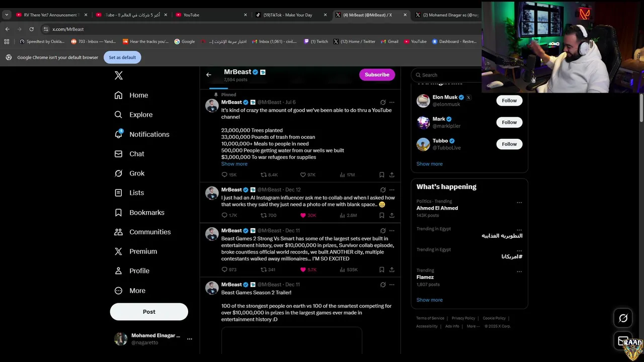Open account menu dots next to Mohamed Elnagar
The image size is (644, 362).
tap(190, 339)
